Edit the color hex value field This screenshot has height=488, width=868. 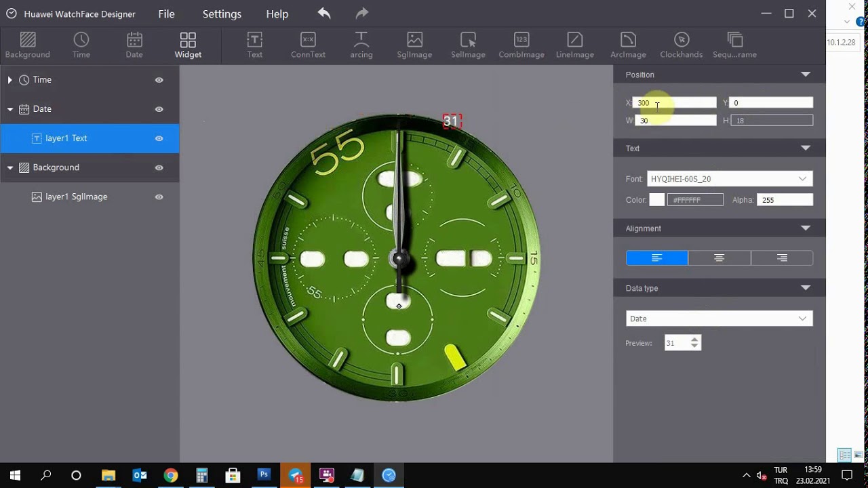(x=696, y=200)
